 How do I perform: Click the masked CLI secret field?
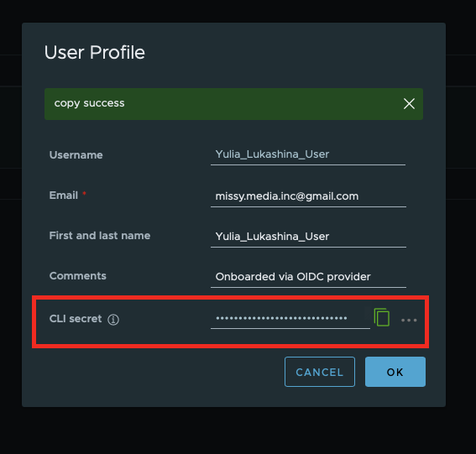click(290, 319)
